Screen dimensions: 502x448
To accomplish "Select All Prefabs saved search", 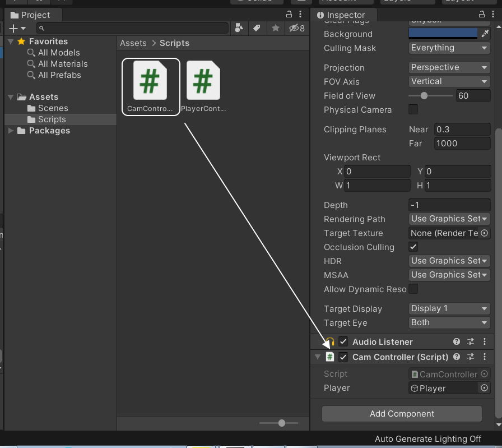I will [x=59, y=75].
